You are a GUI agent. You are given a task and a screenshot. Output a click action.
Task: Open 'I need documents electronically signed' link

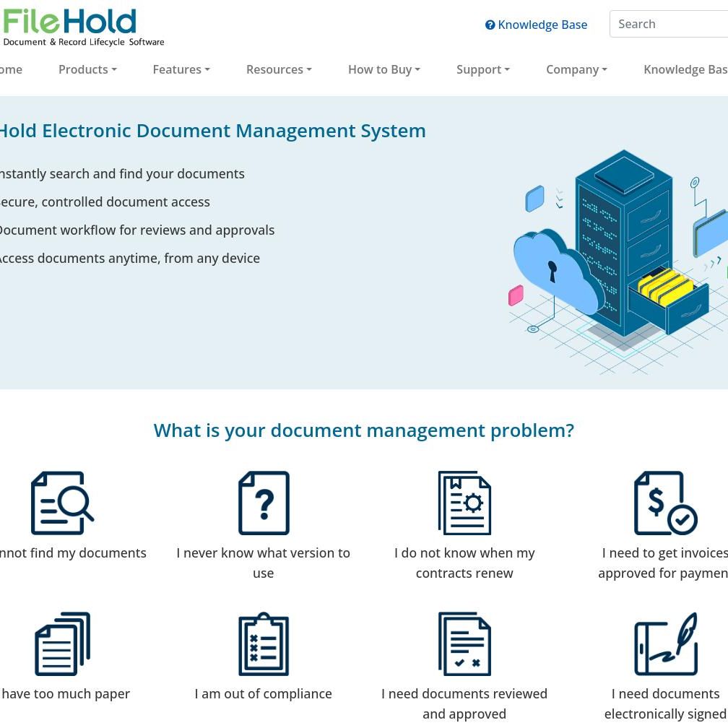pyautogui.click(x=665, y=703)
